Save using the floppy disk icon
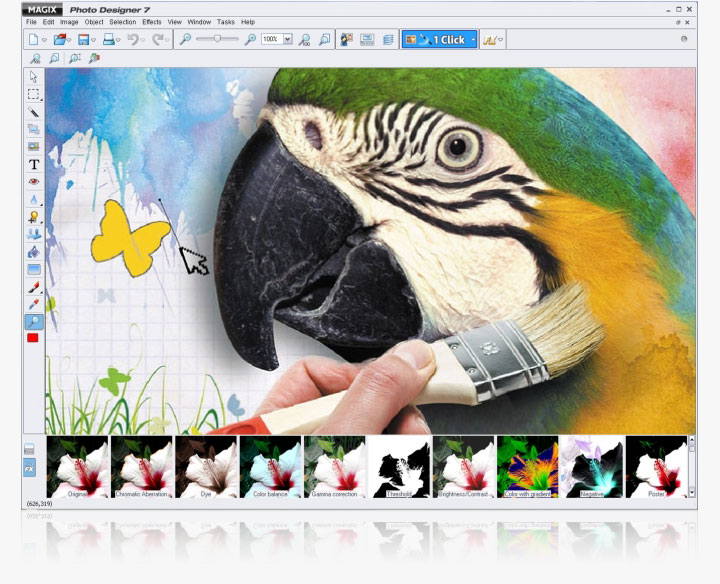720x584 pixels. [x=84, y=39]
